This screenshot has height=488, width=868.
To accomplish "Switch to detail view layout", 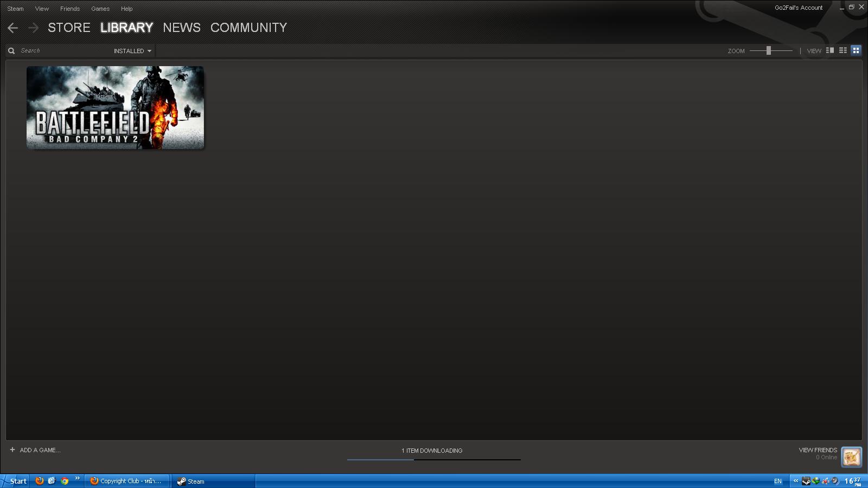I will coord(830,50).
